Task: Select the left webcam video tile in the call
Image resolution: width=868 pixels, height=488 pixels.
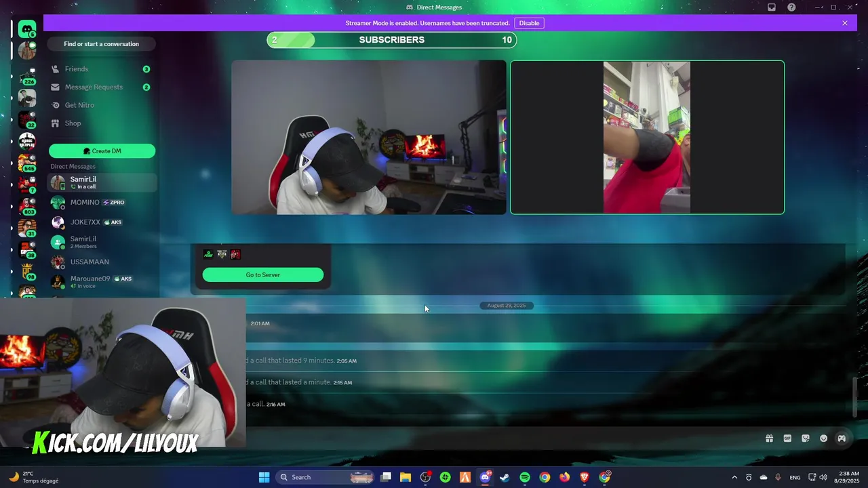Action: [x=369, y=138]
